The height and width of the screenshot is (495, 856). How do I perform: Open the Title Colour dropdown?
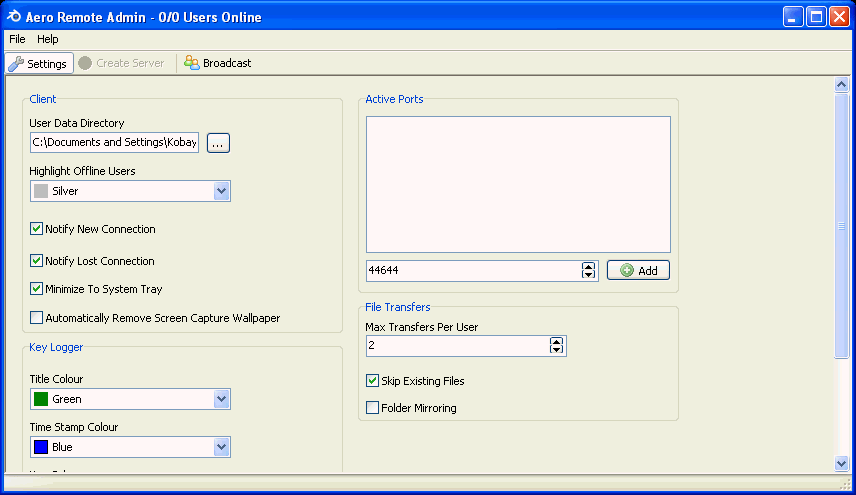coord(221,399)
